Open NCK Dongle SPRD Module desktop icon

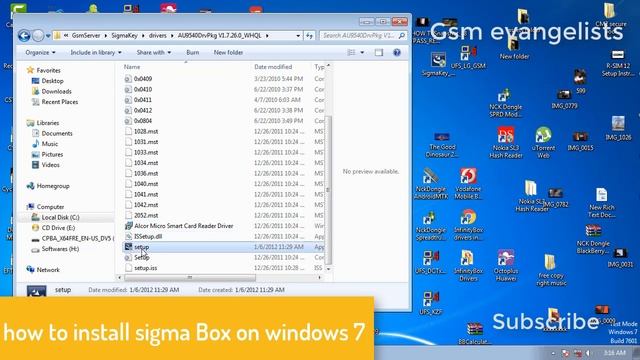coord(505,104)
